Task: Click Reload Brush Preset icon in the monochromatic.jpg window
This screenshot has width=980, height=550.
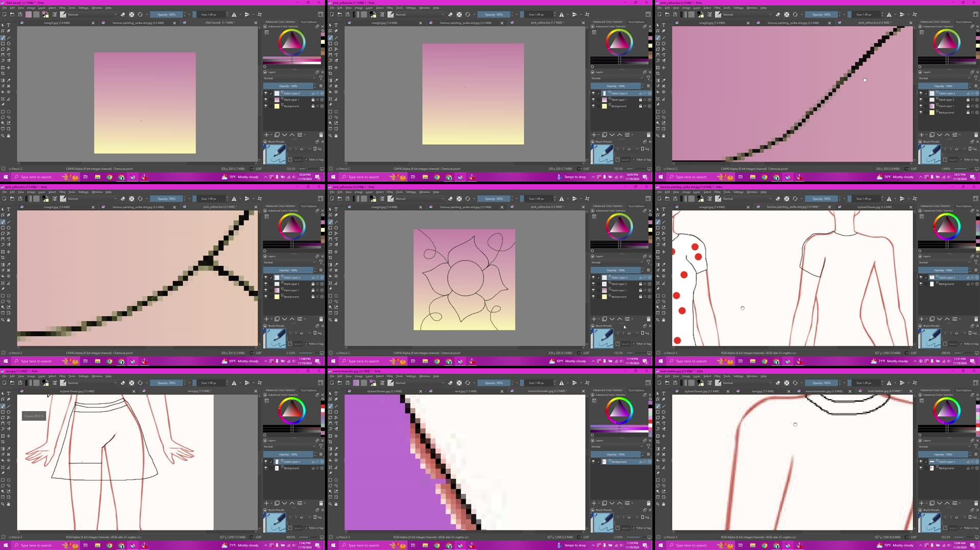Action: point(467,383)
